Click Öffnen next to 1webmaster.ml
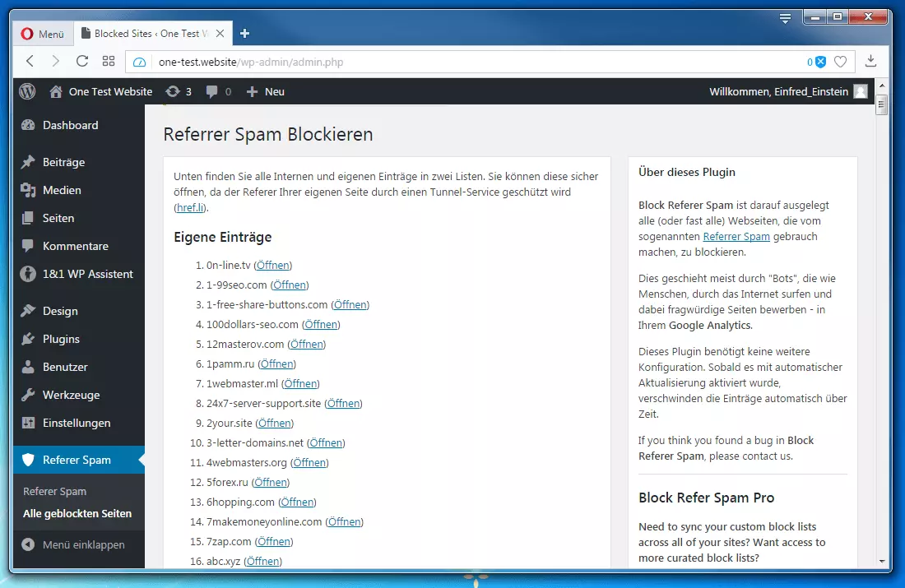The image size is (905, 588). pyautogui.click(x=300, y=384)
